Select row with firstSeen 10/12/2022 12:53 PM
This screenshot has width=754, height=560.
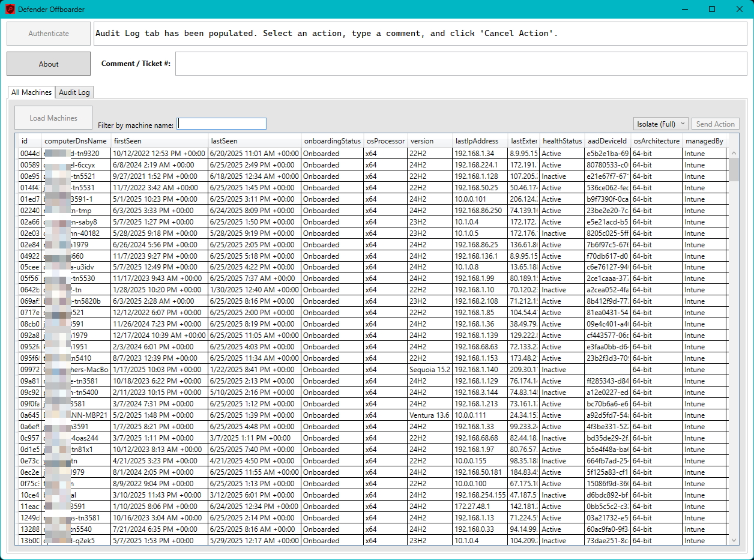(x=373, y=154)
